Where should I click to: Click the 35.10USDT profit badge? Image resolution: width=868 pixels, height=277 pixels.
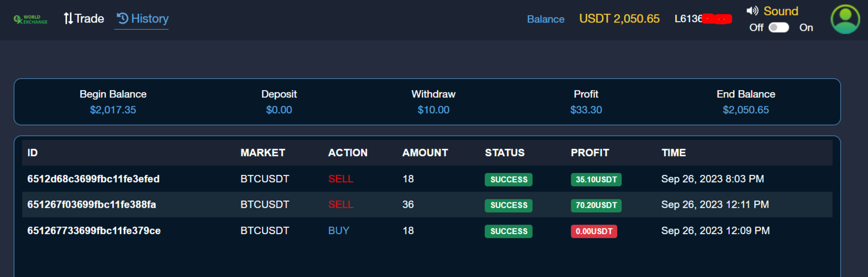[596, 180]
